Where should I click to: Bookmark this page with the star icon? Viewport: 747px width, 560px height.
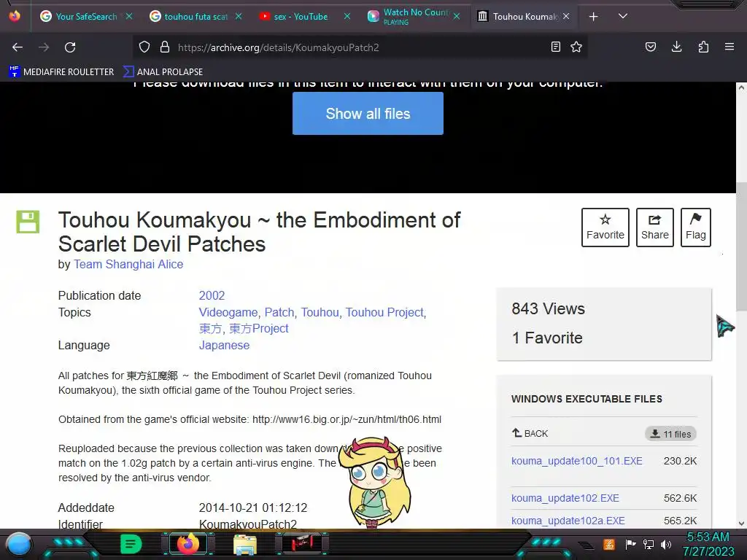pos(576,47)
